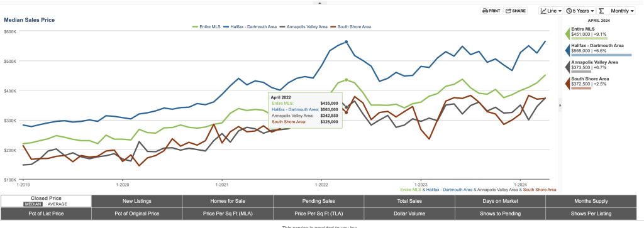
Task: Click the $451,000 | +9.1% value
Action: coord(589,34)
